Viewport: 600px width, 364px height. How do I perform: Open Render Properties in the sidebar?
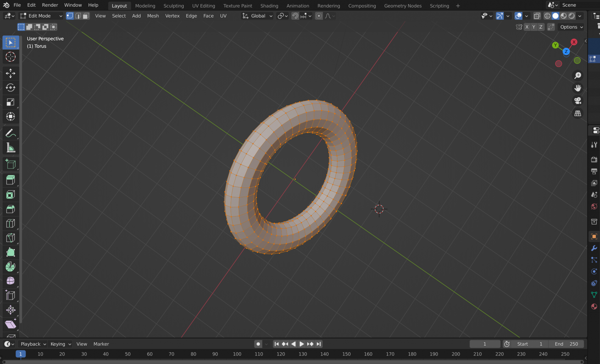coord(594,159)
